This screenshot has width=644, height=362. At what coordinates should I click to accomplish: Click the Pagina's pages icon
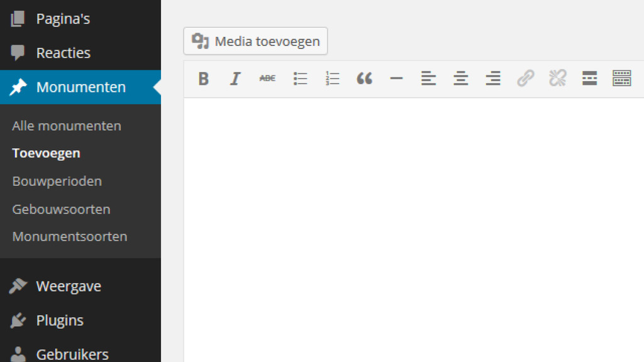point(18,19)
